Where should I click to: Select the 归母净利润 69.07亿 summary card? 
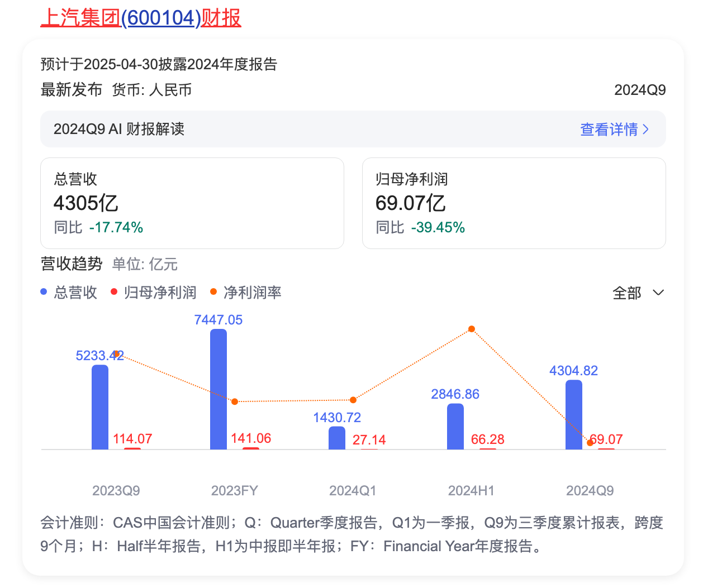pyautogui.click(x=514, y=203)
